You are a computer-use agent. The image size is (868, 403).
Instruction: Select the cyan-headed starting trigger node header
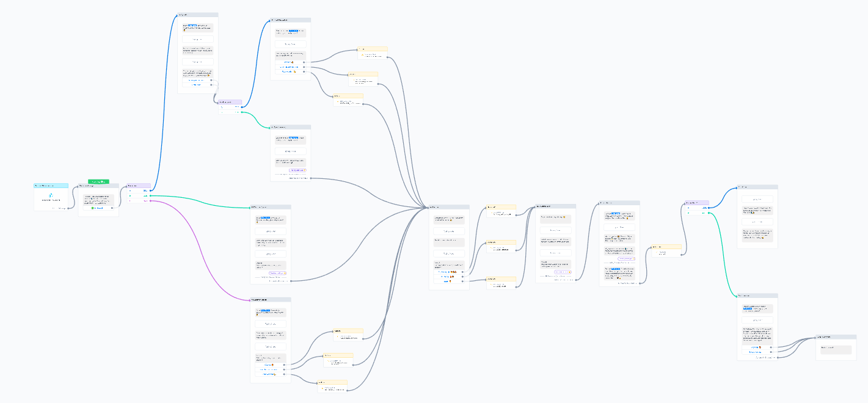pos(51,185)
